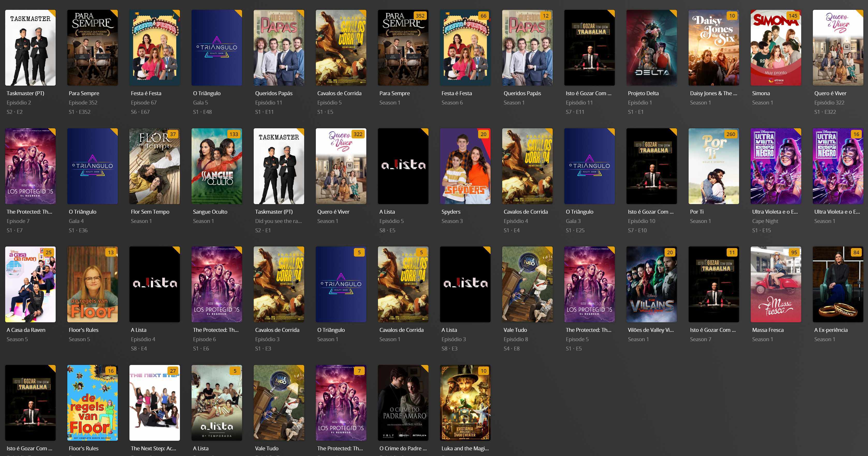This screenshot has height=456, width=868.
Task: Open the Daisy Jones & The Six poster
Action: click(714, 48)
